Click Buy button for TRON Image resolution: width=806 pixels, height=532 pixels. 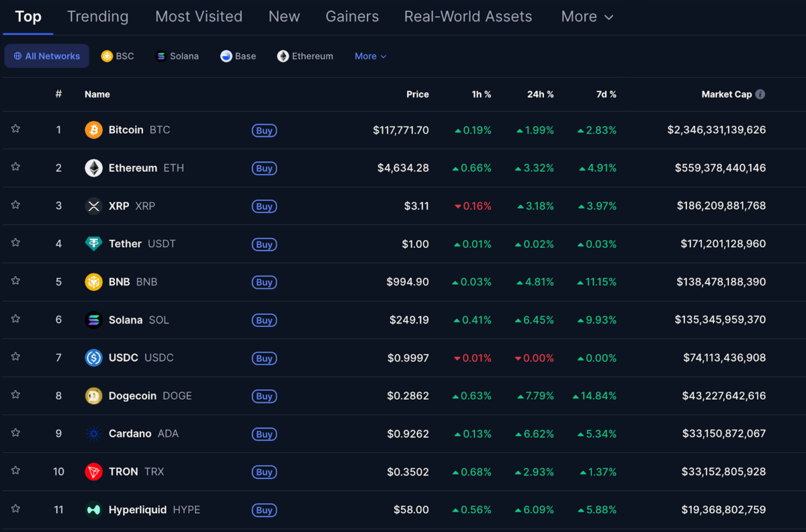pos(265,472)
